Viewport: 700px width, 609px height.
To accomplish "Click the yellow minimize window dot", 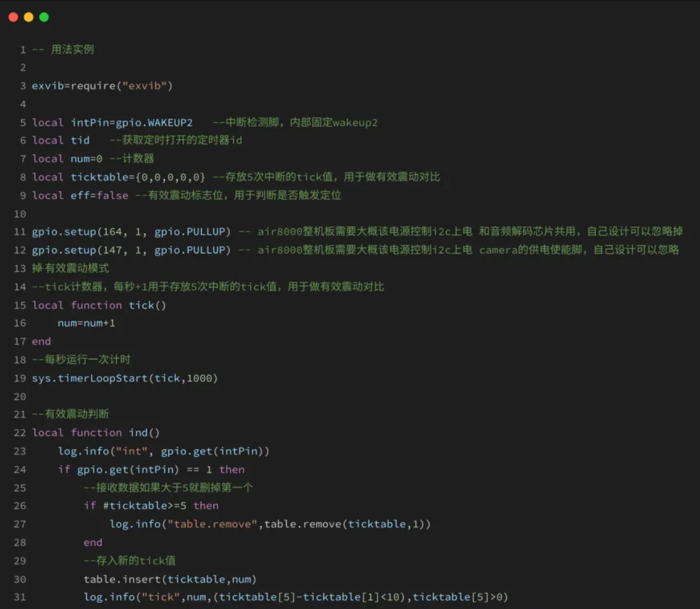I will coord(29,17).
